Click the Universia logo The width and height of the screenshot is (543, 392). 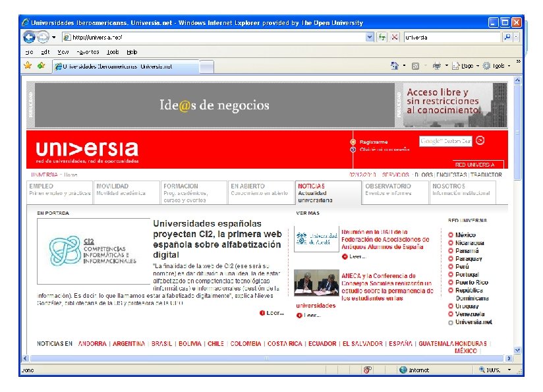87,152
